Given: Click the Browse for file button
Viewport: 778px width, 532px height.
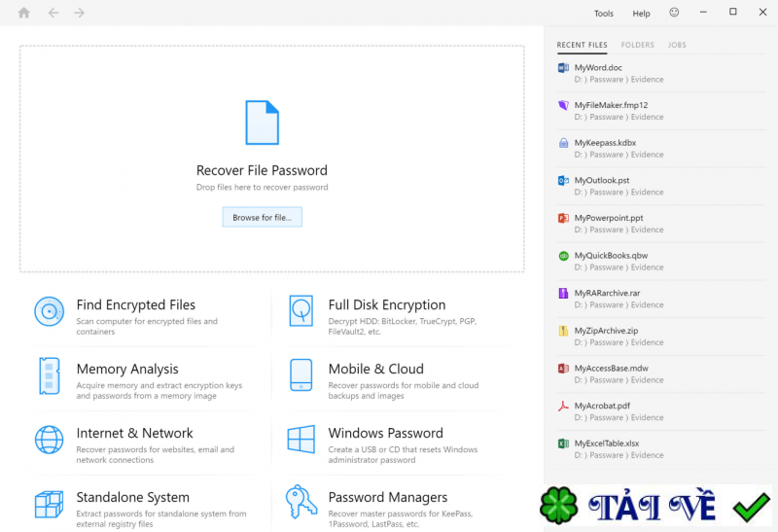Looking at the screenshot, I should click(262, 218).
